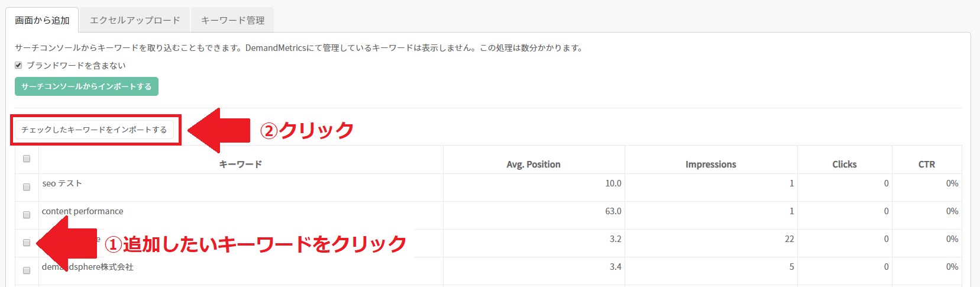Click the Avg. Position value 63.0

tap(613, 211)
